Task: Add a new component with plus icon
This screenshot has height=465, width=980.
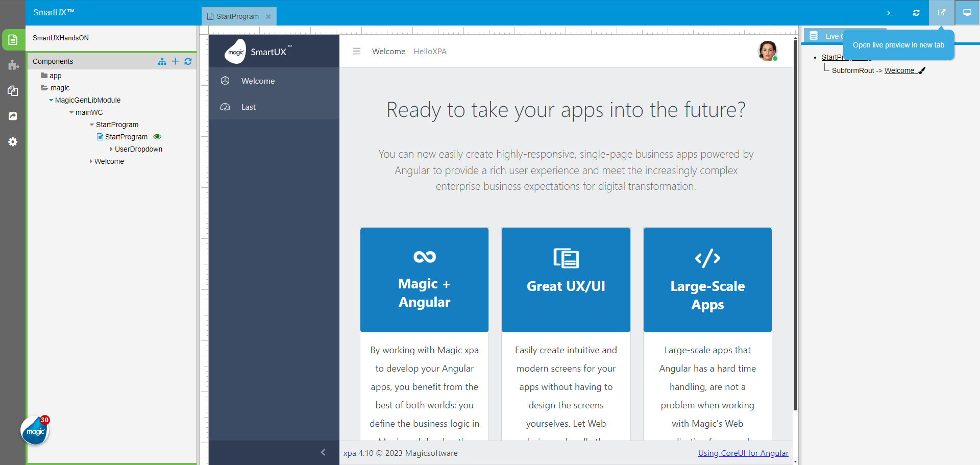Action: (x=175, y=61)
